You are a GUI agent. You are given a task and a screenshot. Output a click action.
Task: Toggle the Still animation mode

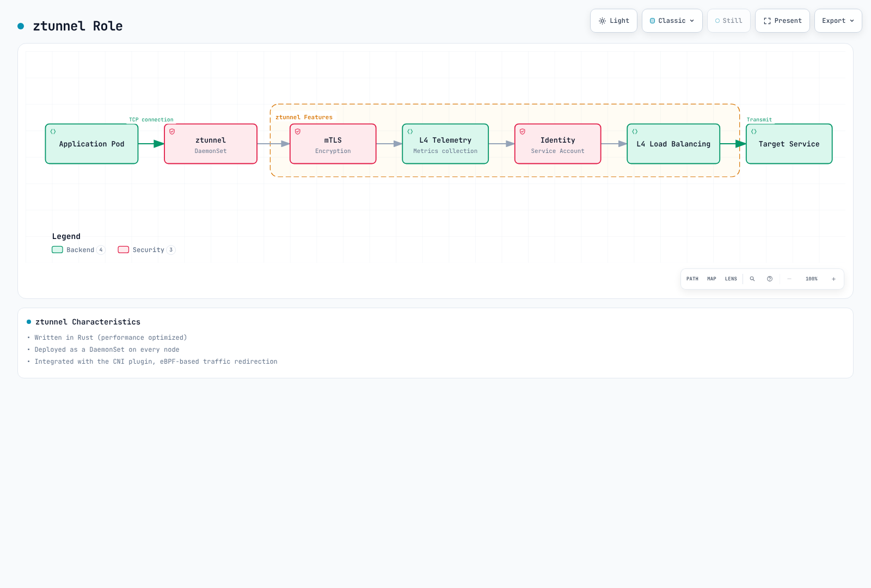729,21
